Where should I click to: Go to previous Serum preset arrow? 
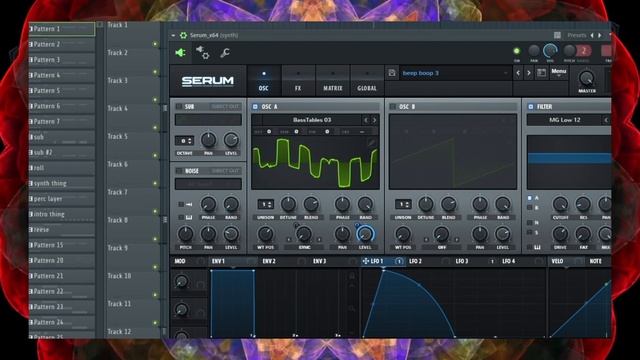(518, 73)
